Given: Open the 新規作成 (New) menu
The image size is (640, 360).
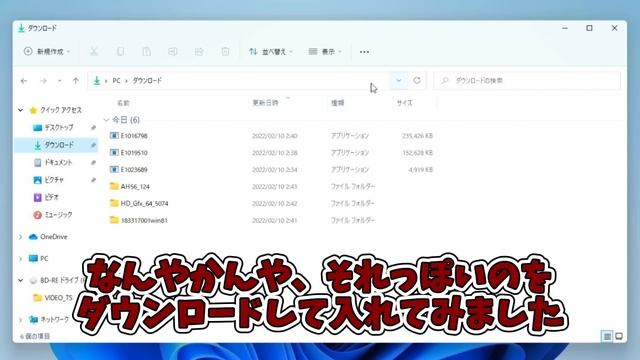Looking at the screenshot, I should coord(47,51).
